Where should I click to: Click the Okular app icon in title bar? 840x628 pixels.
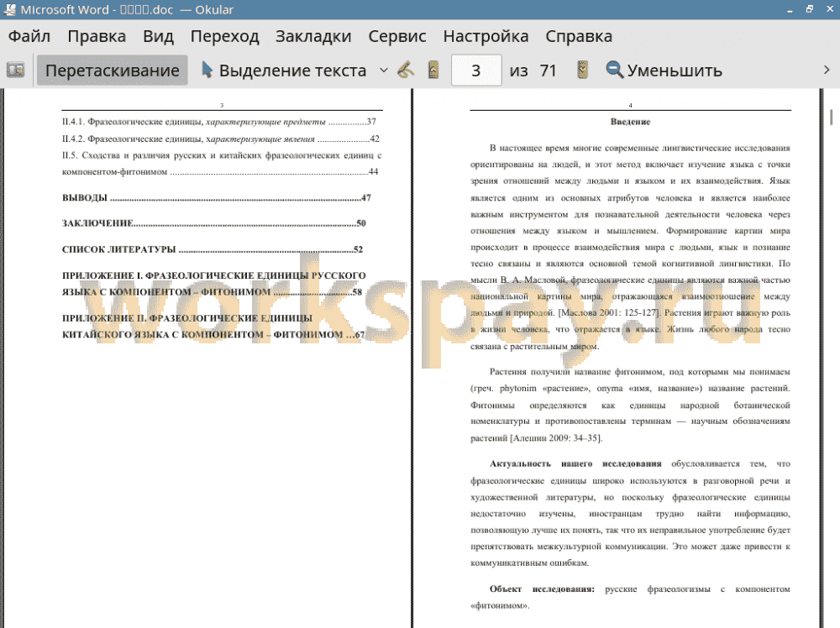point(9,9)
